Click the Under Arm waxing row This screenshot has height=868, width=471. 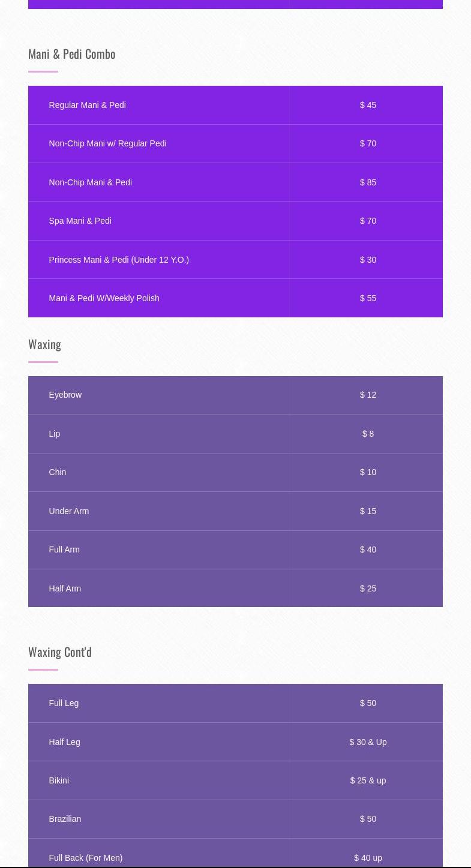coord(69,511)
